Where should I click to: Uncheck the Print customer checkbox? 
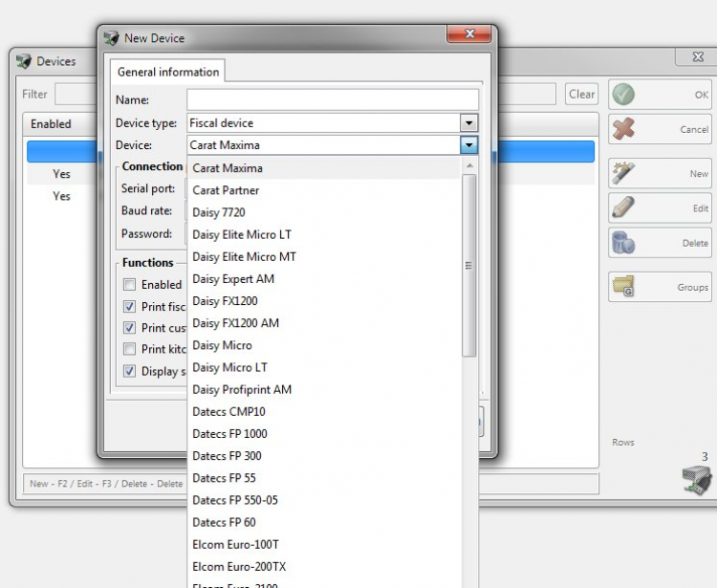coord(129,327)
